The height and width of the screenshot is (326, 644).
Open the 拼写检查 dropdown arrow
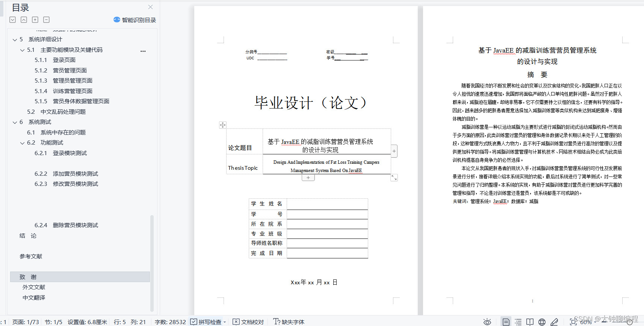225,322
